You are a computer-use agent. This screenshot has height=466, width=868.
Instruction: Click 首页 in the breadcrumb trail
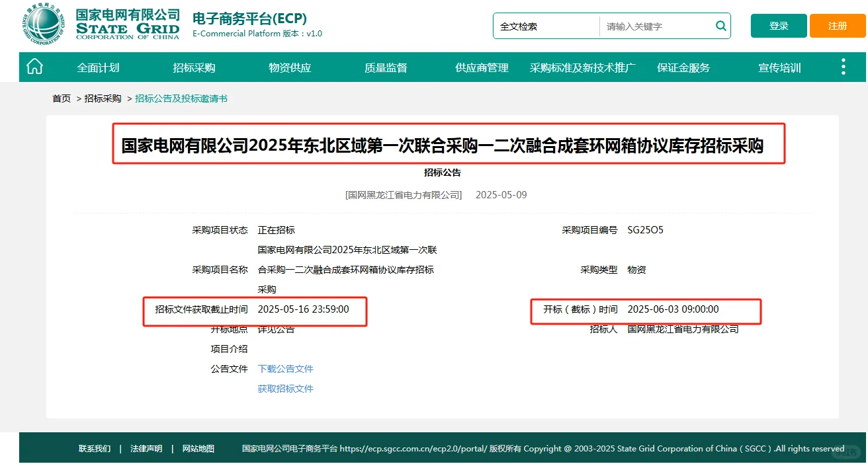tap(61, 98)
